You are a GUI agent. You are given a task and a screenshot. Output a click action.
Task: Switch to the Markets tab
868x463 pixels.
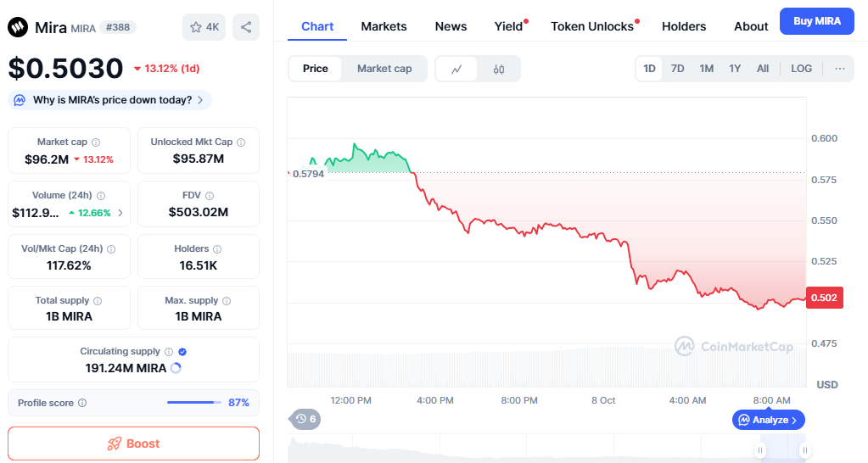(x=384, y=26)
